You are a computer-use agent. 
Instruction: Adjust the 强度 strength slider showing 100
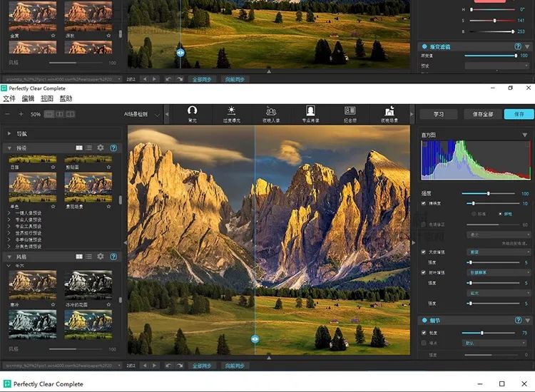click(488, 193)
